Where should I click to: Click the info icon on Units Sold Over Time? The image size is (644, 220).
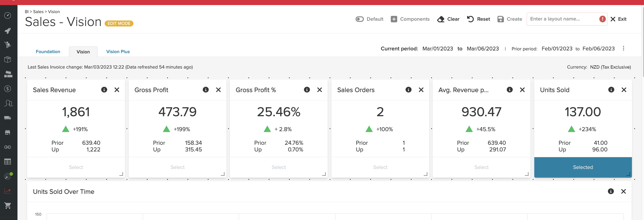(x=611, y=191)
